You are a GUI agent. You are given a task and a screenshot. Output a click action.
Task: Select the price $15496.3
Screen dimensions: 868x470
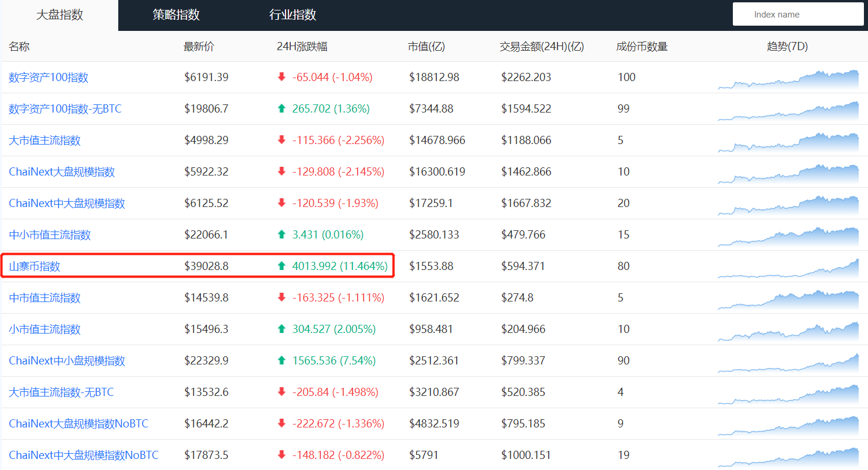pyautogui.click(x=206, y=329)
